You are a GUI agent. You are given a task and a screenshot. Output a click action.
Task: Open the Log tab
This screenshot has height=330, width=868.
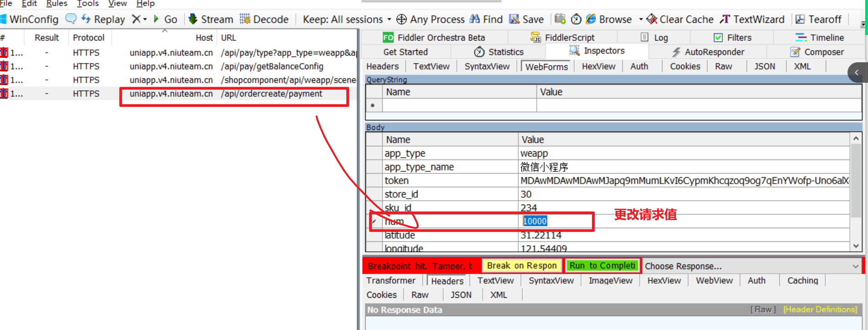point(654,37)
